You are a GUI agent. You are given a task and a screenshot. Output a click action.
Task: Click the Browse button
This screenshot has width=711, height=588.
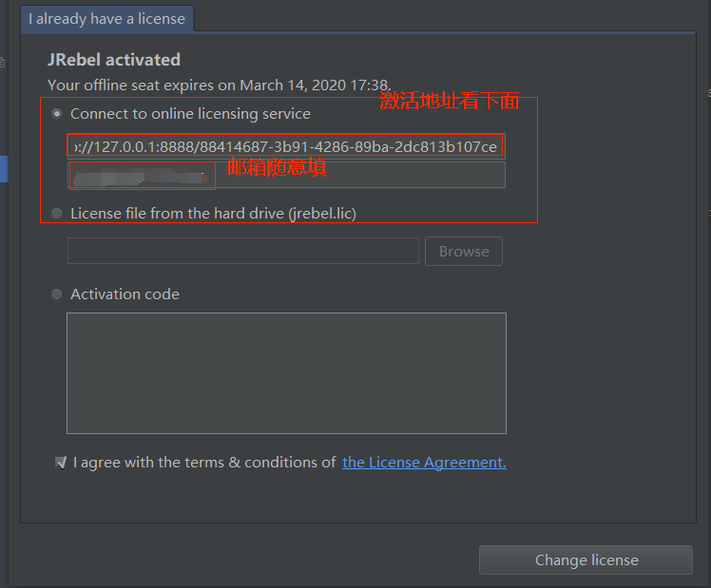point(464,251)
